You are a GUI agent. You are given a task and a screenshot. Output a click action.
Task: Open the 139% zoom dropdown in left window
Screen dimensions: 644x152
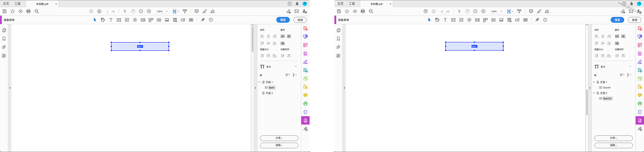pos(167,11)
